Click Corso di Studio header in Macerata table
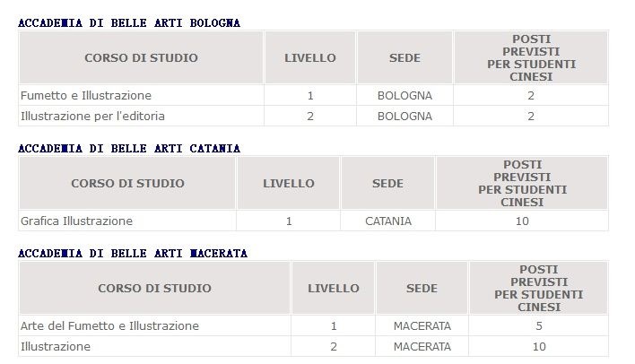Viewport: 635px width, 364px height. click(154, 289)
